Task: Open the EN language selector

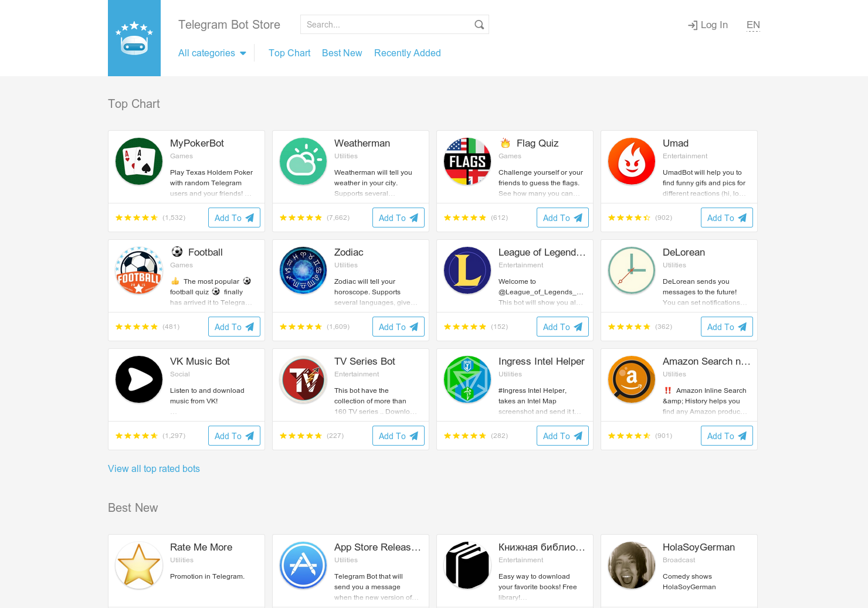Action: (x=753, y=25)
